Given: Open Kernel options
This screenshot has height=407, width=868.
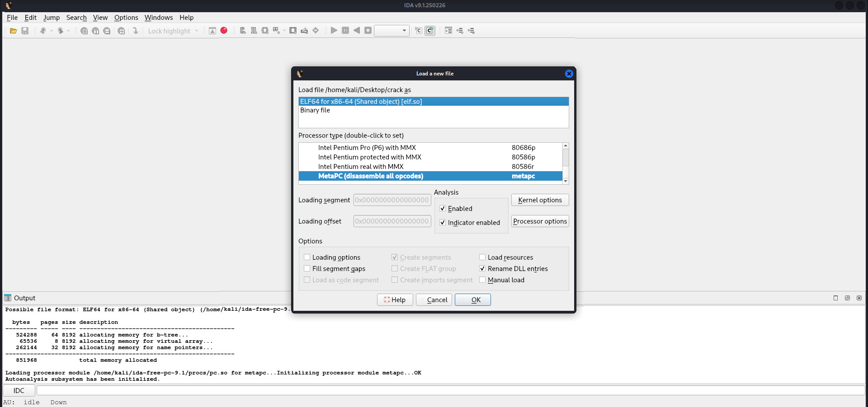Looking at the screenshot, I should tap(540, 200).
